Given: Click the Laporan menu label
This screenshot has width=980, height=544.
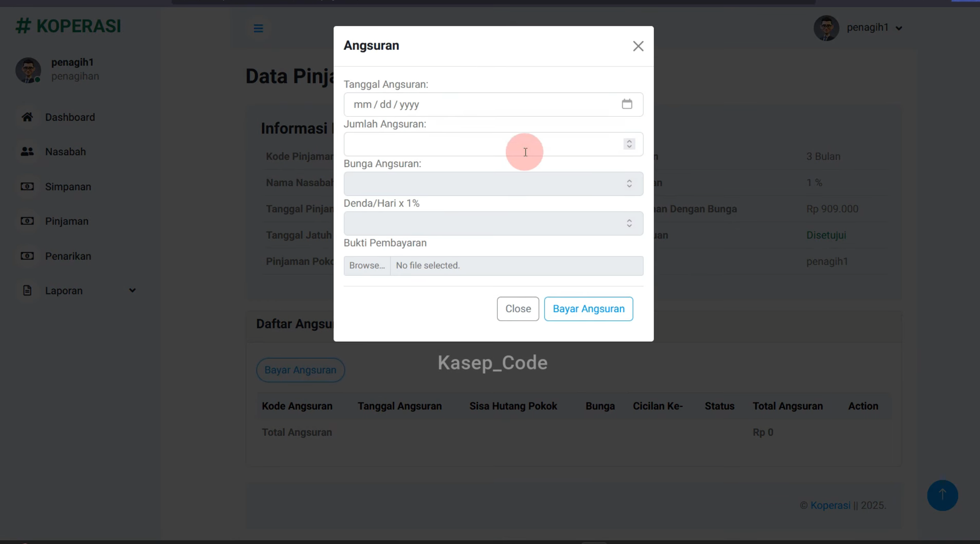Looking at the screenshot, I should (x=64, y=291).
